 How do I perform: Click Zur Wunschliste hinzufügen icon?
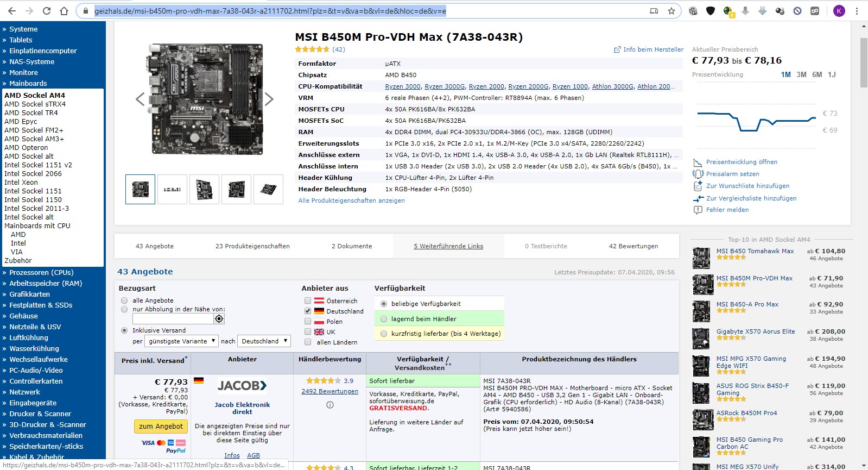[x=698, y=186]
